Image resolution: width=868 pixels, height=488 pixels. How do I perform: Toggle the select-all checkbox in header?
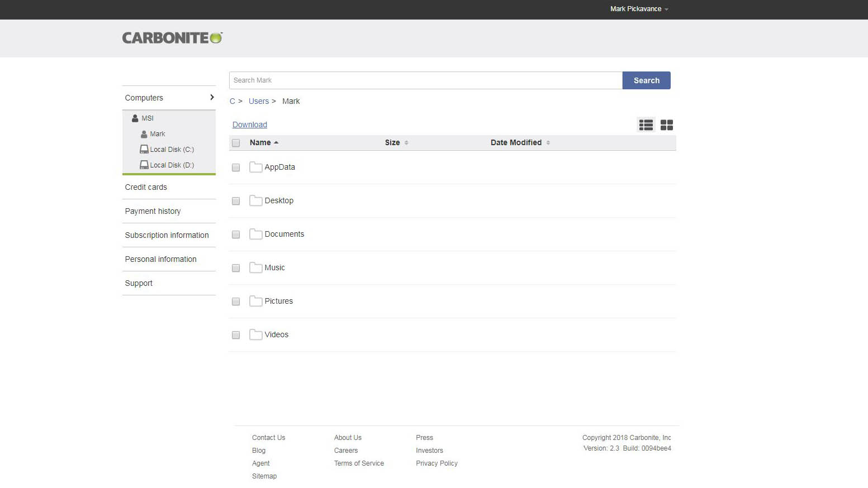pos(236,143)
